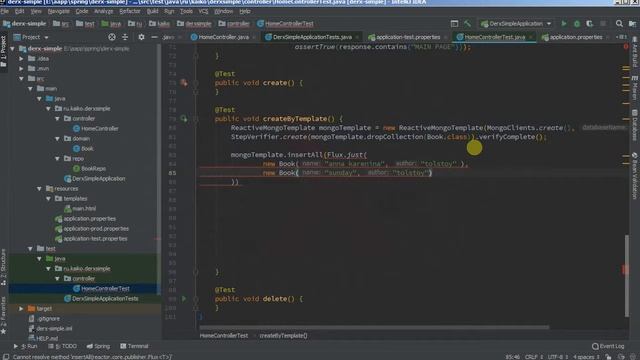Open the run configuration dropdown
This screenshot has height=360, width=640.
pyautogui.click(x=516, y=24)
